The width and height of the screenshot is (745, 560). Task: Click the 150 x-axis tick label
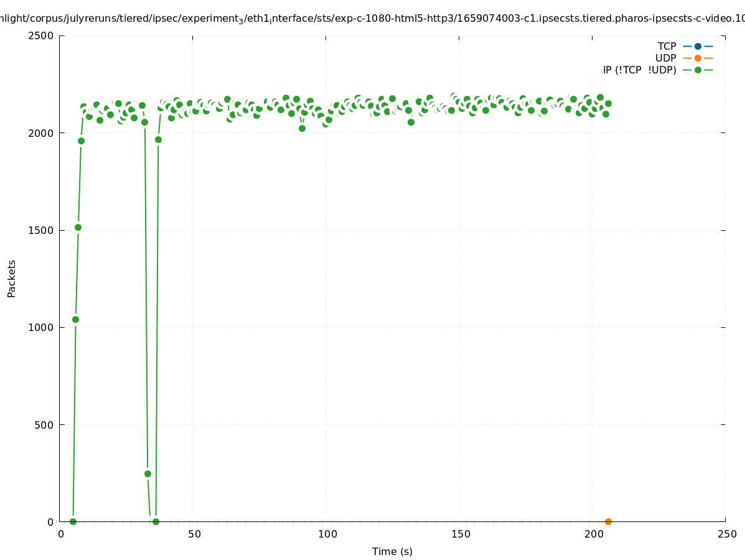click(460, 534)
